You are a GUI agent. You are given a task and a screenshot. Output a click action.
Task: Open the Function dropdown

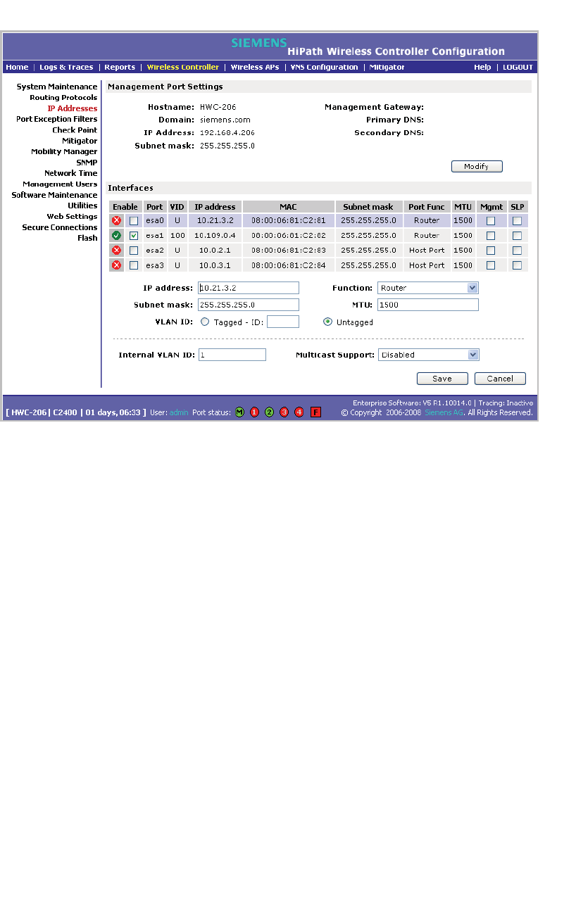pos(428,288)
